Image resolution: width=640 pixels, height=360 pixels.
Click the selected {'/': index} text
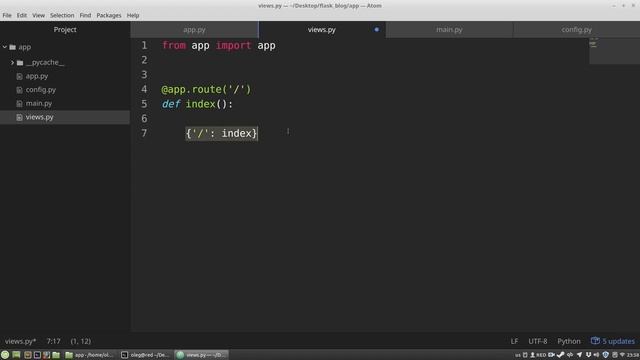(x=222, y=133)
